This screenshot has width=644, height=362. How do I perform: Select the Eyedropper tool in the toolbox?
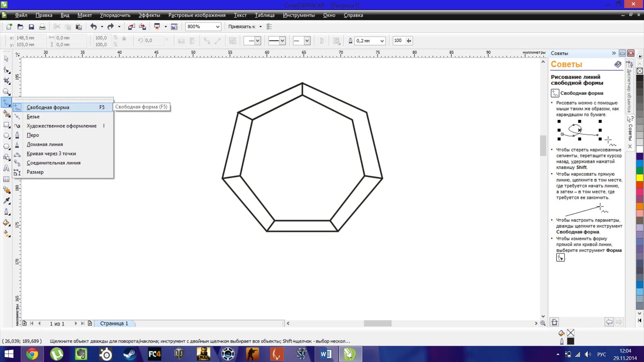coord(6,201)
